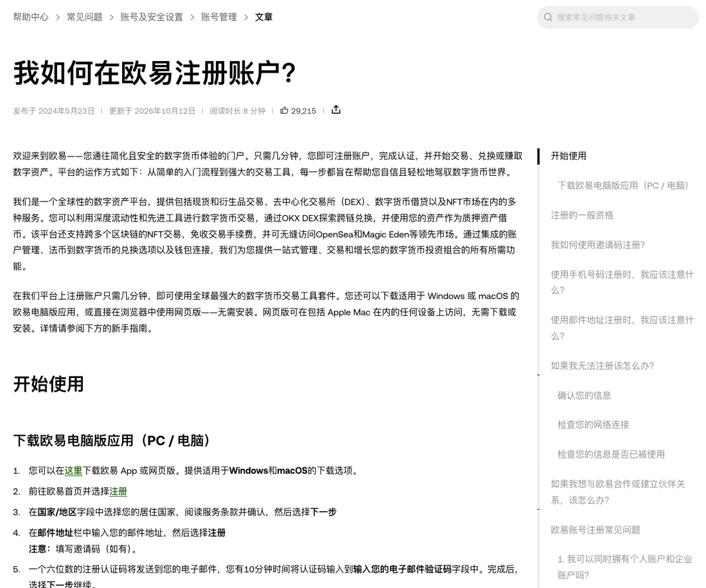Select 使用手机号码注册时 sidebar entry

[622, 282]
